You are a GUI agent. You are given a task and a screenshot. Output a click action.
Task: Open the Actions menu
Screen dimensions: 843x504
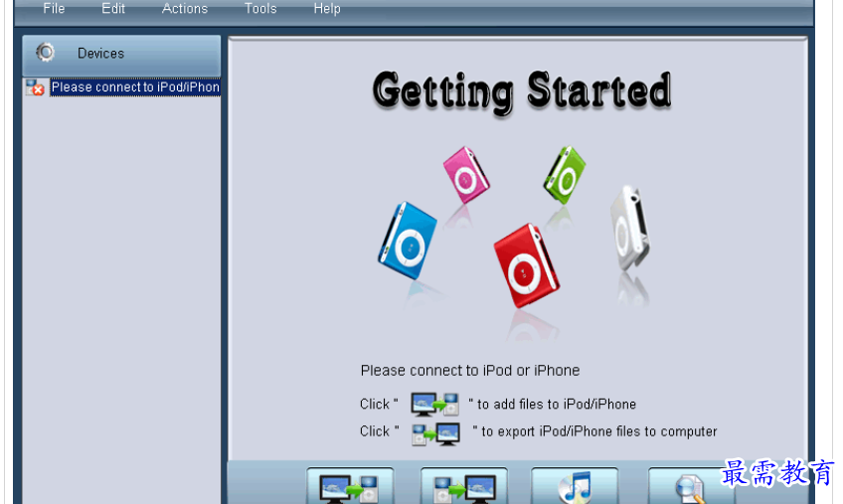click(185, 9)
